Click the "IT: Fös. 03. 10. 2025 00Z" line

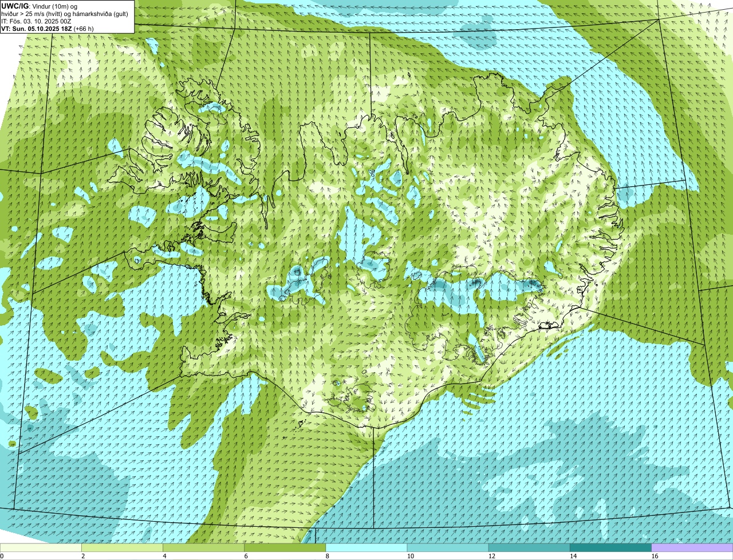click(x=36, y=21)
